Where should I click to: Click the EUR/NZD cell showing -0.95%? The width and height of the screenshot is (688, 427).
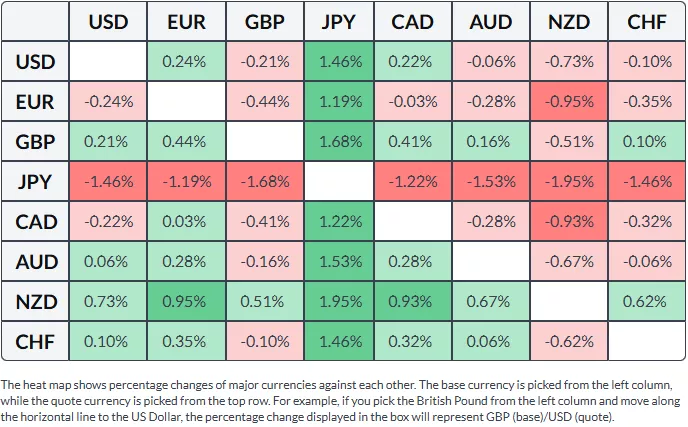tap(569, 101)
